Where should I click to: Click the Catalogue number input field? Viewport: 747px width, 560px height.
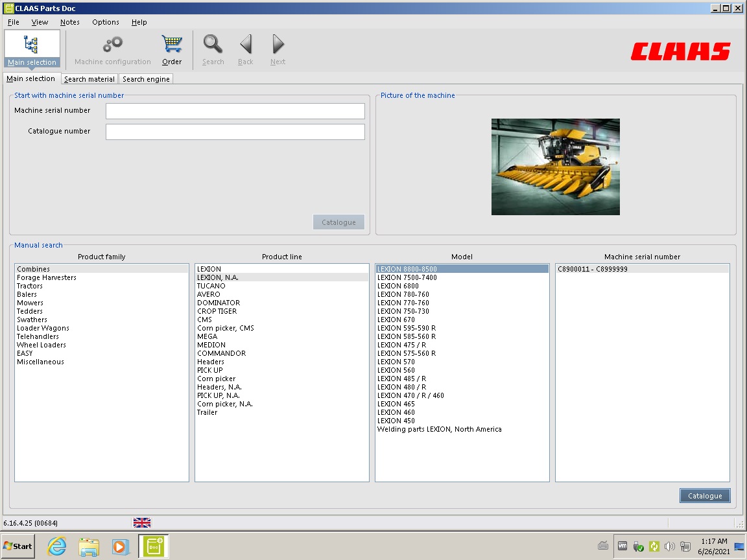coord(235,132)
